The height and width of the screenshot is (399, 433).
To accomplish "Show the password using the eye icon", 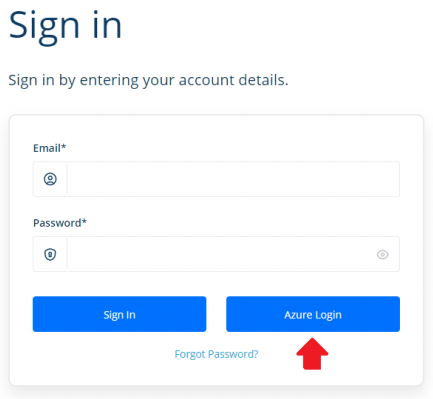I will [383, 255].
